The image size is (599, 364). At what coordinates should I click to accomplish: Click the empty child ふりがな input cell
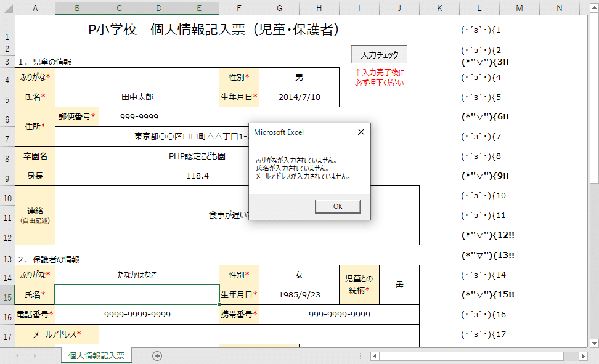point(137,78)
